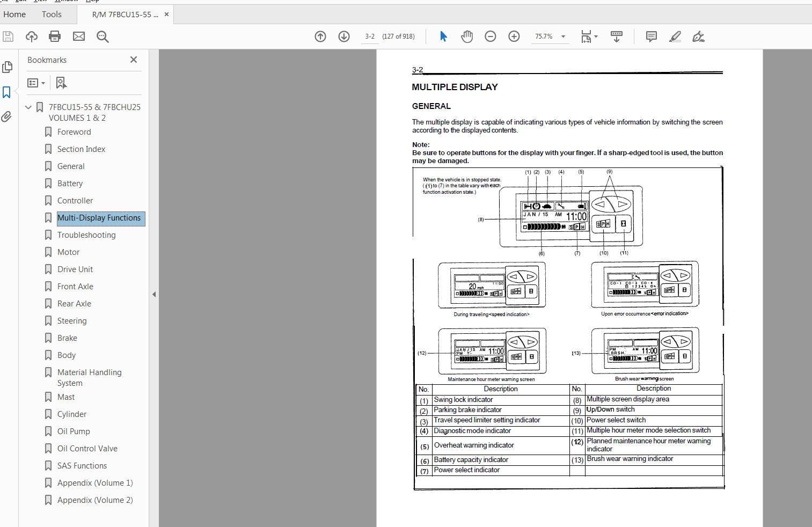The width and height of the screenshot is (812, 527).
Task: Open the Comment tool
Action: [650, 36]
